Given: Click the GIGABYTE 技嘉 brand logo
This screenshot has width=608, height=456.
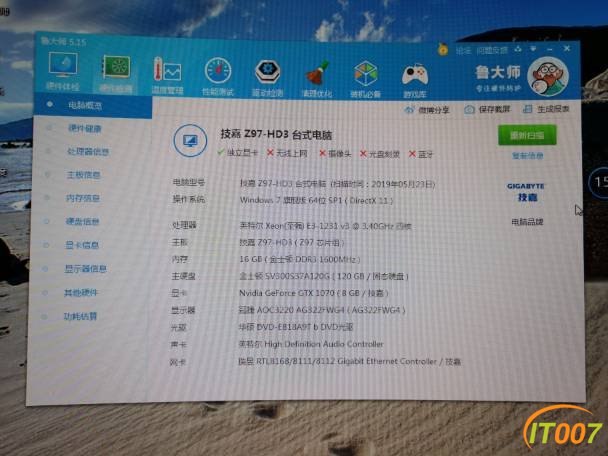Looking at the screenshot, I should pos(526,192).
